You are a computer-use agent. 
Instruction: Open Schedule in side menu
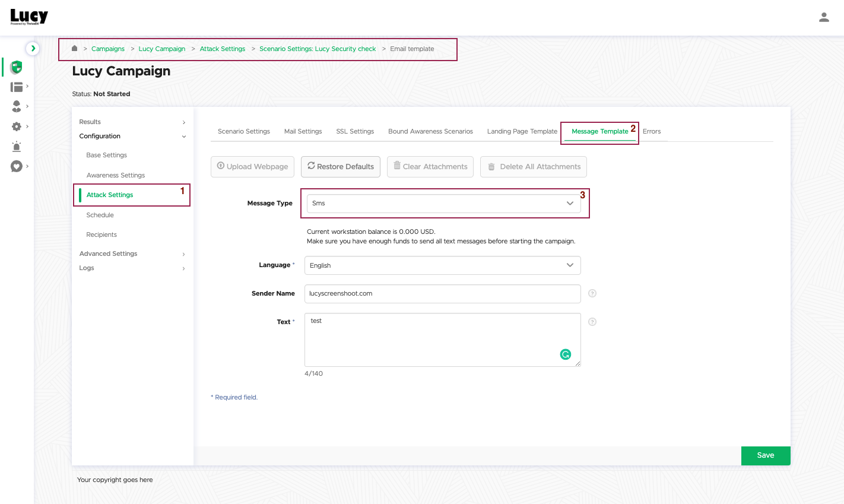tap(100, 215)
